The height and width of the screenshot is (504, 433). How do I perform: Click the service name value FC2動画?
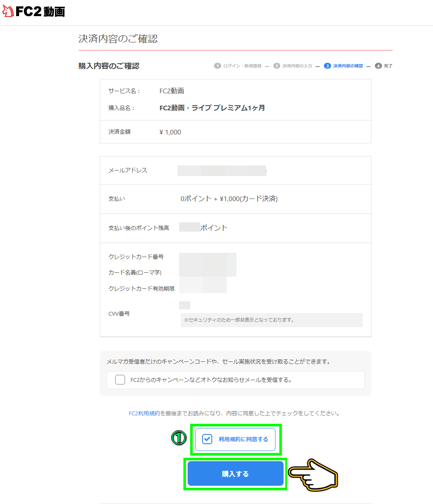(x=172, y=91)
